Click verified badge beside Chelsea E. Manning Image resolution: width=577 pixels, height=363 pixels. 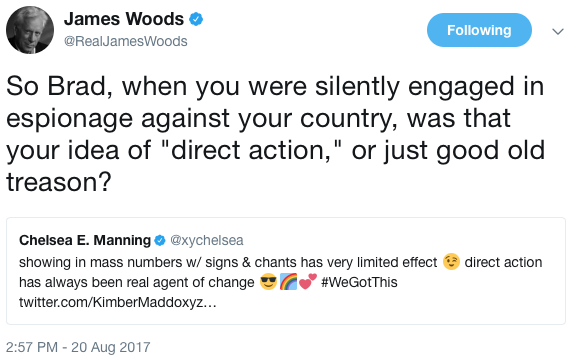(160, 240)
